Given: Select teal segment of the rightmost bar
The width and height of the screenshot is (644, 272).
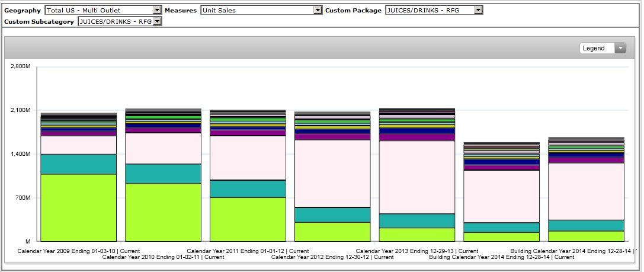Looking at the screenshot, I should click(x=586, y=225).
